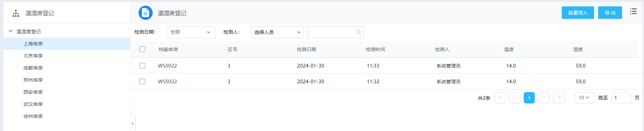Toggle the select-all checkbox in table header
644x131 pixels.
(143, 49)
